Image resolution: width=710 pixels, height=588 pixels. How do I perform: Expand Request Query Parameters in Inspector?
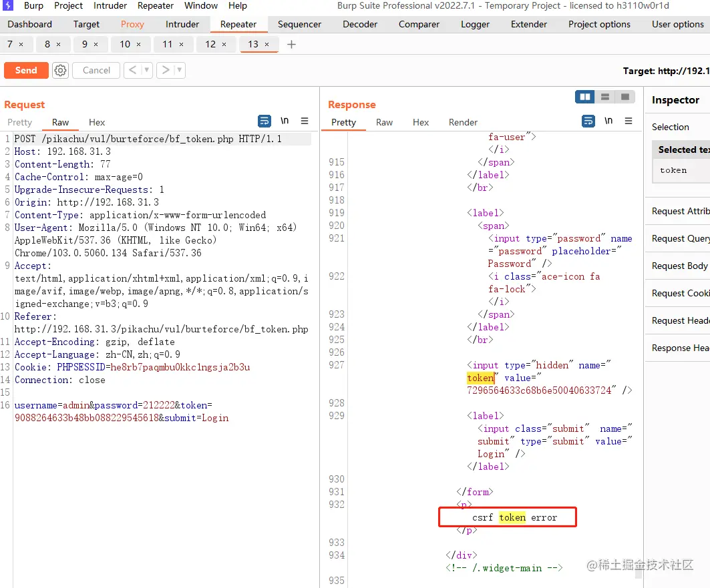point(679,238)
